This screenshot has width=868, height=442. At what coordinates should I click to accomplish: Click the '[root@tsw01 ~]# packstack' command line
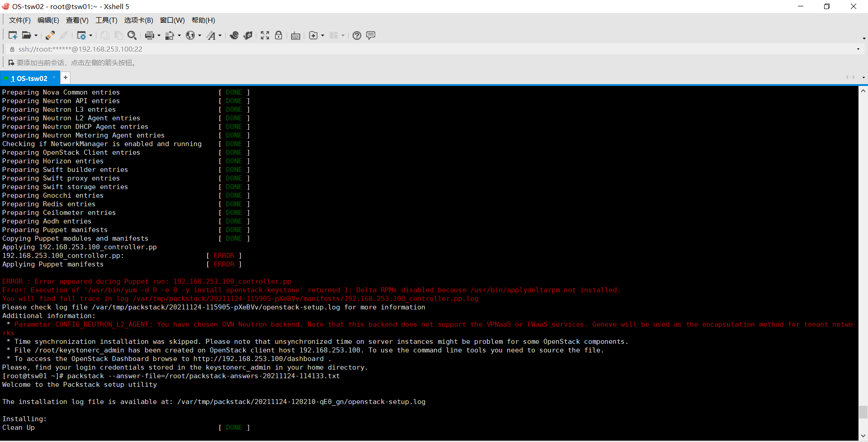click(171, 376)
